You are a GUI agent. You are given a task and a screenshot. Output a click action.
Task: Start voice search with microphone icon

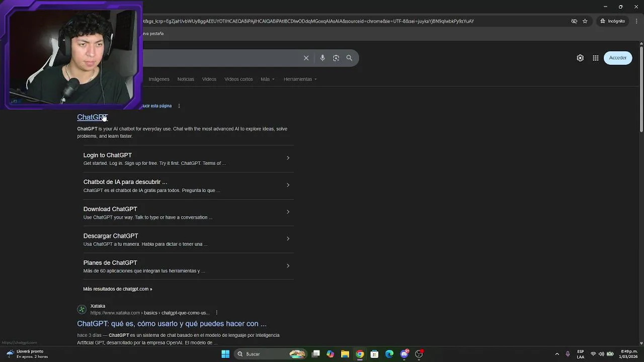323,58
